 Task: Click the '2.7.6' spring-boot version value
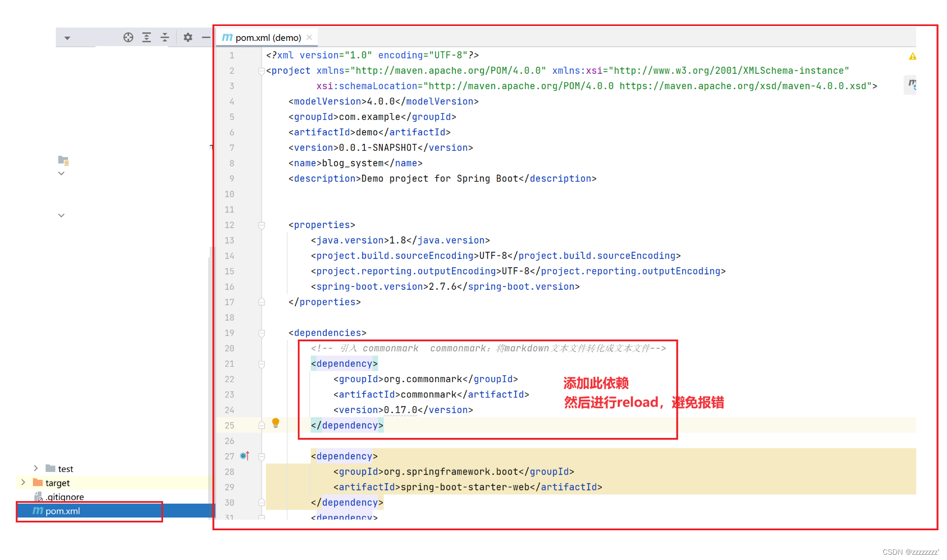click(443, 287)
